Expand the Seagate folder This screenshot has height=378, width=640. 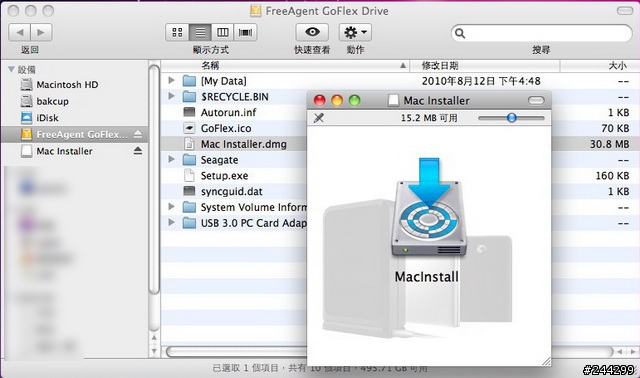[171, 159]
